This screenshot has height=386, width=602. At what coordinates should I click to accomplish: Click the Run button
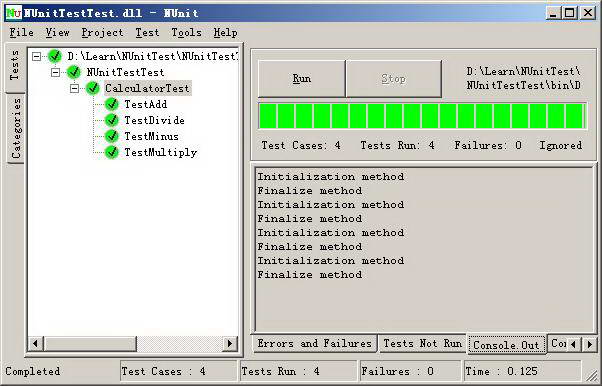click(x=301, y=79)
